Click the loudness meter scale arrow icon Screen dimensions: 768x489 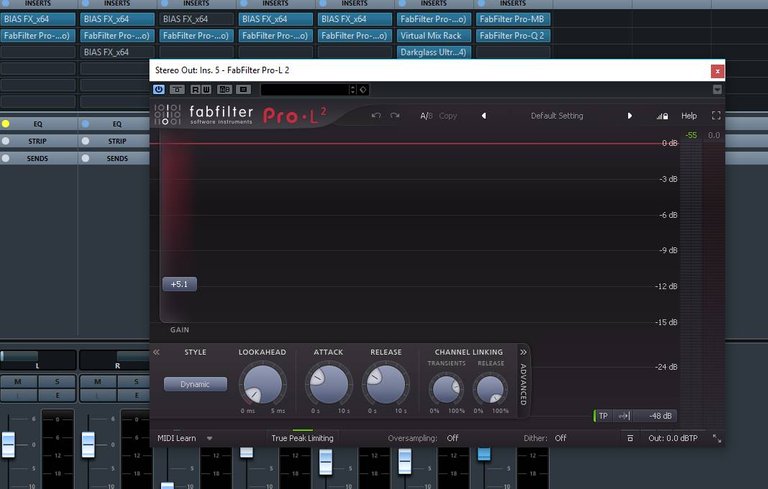point(623,416)
